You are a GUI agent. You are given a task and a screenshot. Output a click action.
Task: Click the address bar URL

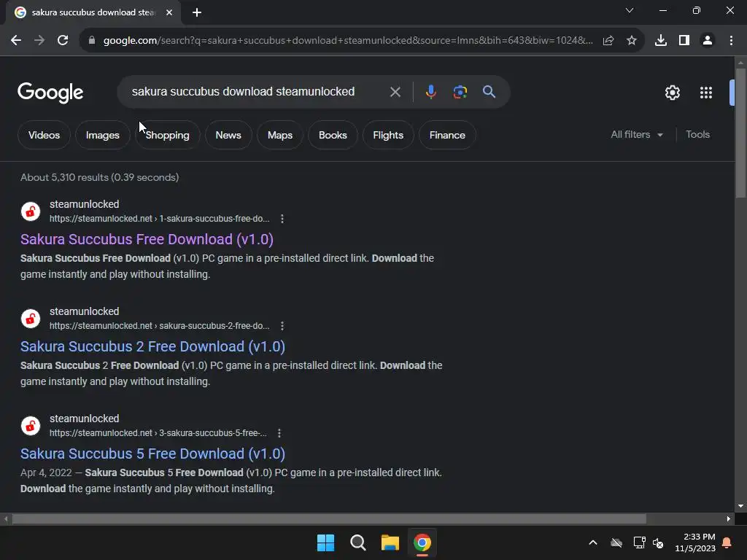point(348,41)
